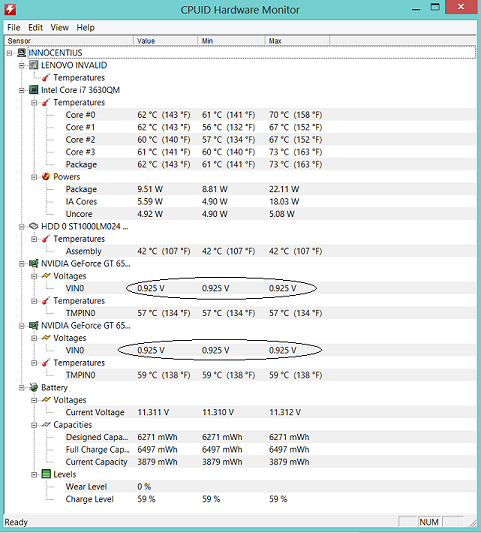481x533 pixels.
Task: Click the INNOCENTIUS computer icon
Action: point(22,53)
